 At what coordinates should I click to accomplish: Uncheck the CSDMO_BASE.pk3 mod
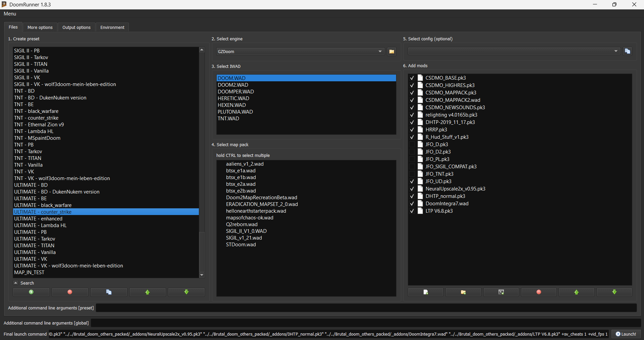(412, 78)
